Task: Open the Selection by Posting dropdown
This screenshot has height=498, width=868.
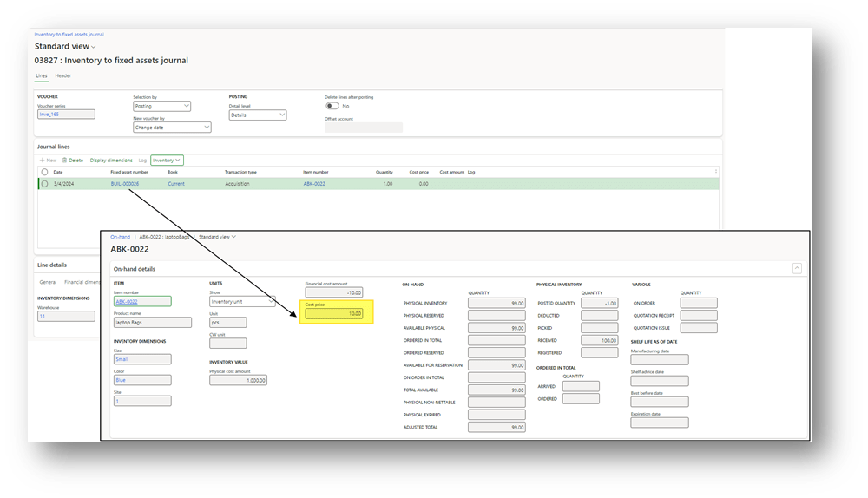Action: tap(161, 106)
